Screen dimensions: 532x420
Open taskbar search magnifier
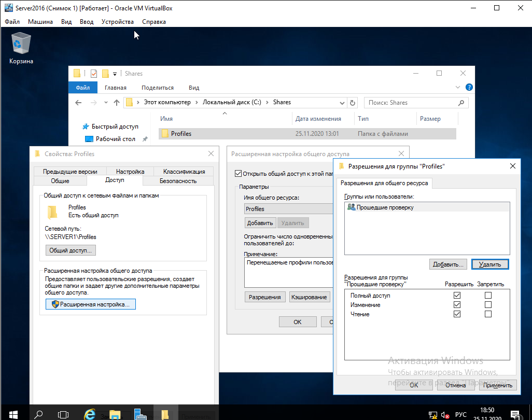(38, 414)
